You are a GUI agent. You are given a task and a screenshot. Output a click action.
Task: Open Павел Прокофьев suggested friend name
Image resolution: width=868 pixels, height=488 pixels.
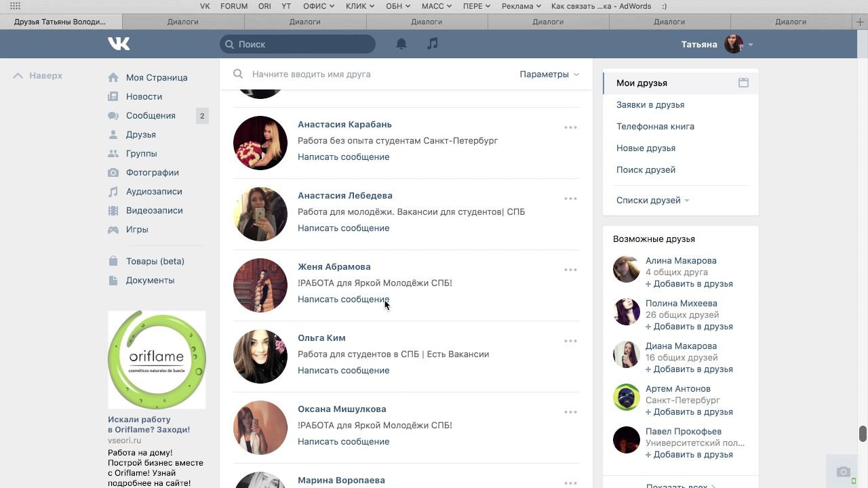[684, 431]
